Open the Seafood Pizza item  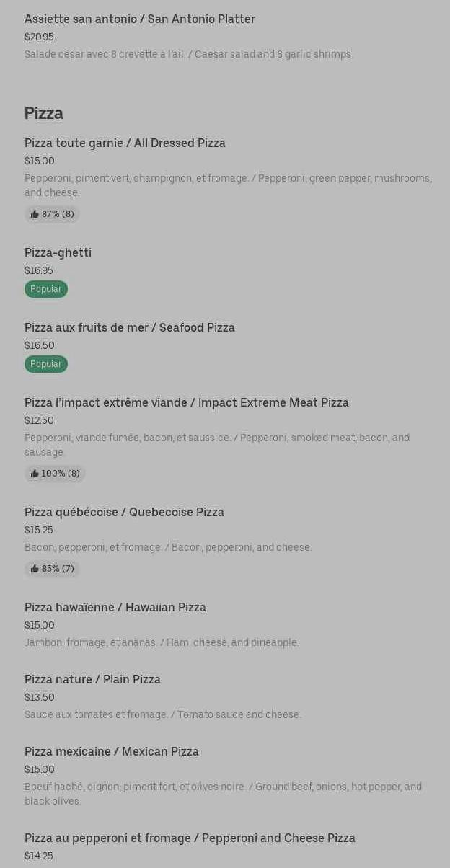[x=130, y=328]
